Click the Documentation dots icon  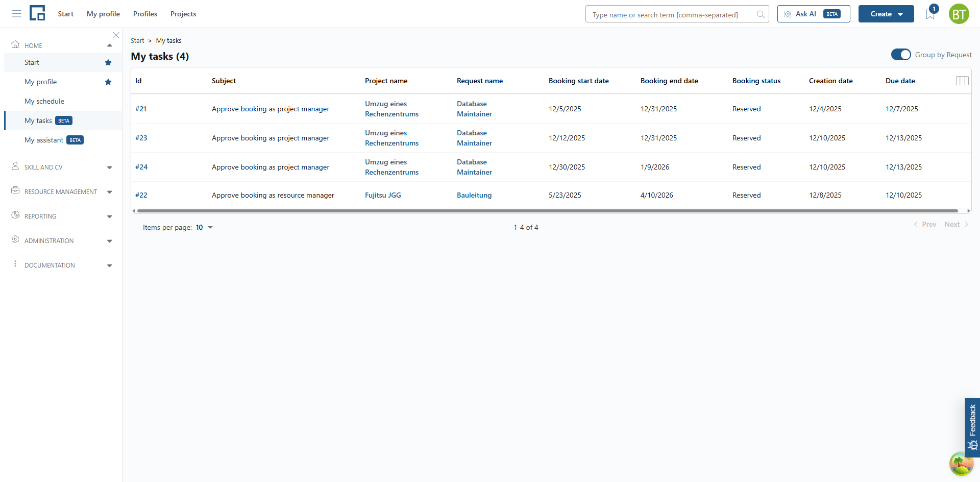[x=15, y=264]
